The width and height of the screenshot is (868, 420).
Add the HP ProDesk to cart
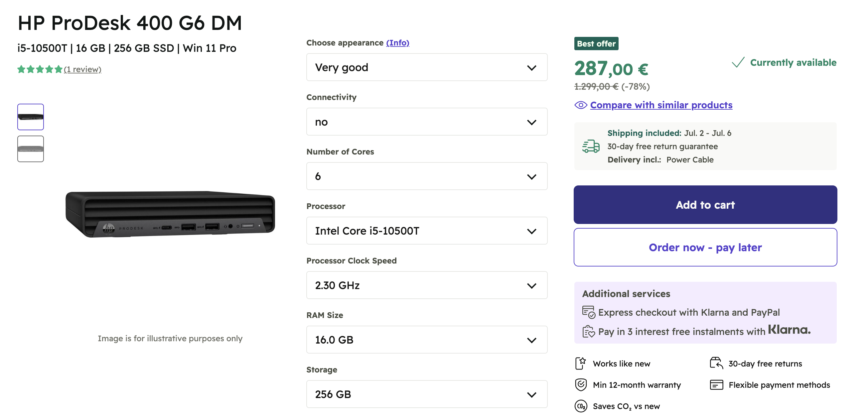click(705, 205)
